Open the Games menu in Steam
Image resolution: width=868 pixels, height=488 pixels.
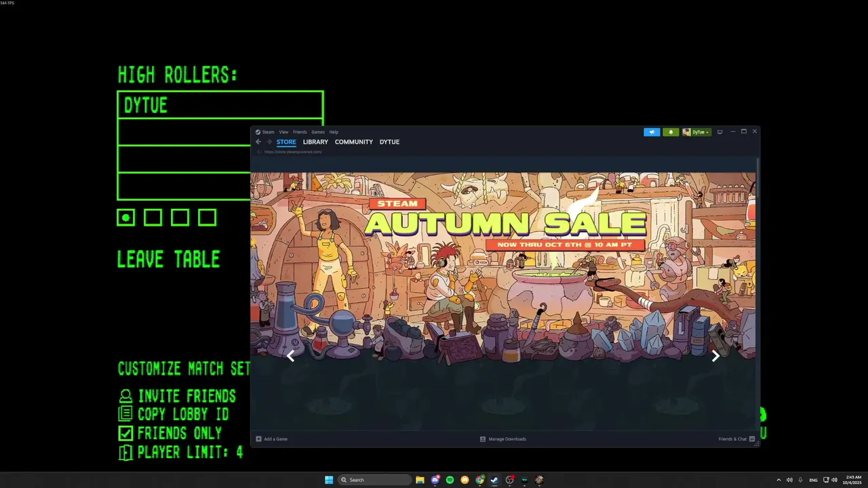(318, 132)
